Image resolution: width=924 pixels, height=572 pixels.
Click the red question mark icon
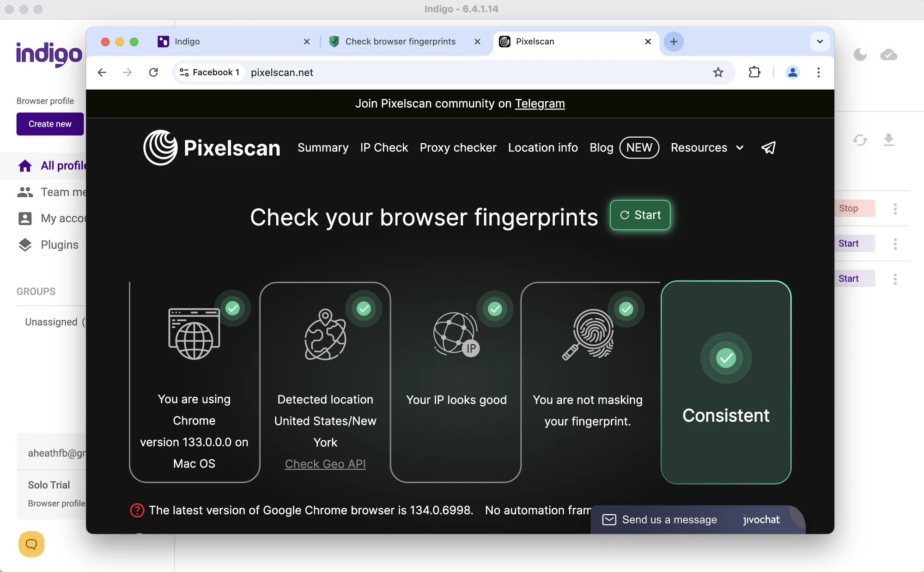coord(137,510)
